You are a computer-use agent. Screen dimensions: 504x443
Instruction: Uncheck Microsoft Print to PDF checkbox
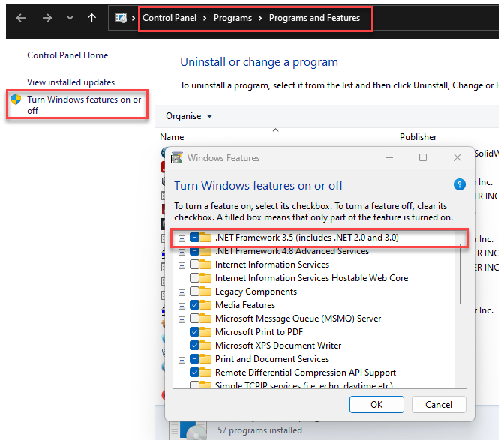pyautogui.click(x=194, y=332)
